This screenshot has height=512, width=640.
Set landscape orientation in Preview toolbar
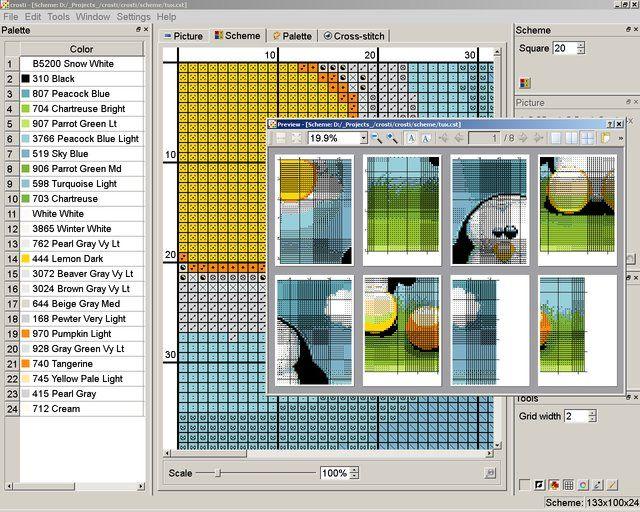click(426, 138)
